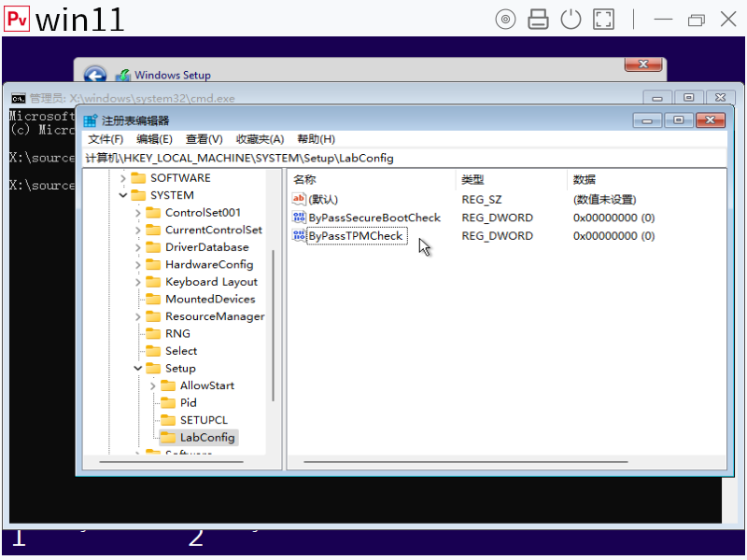Viewport: 747px width, 560px height.
Task: Click the (默认) string value icon
Action: pos(299,199)
